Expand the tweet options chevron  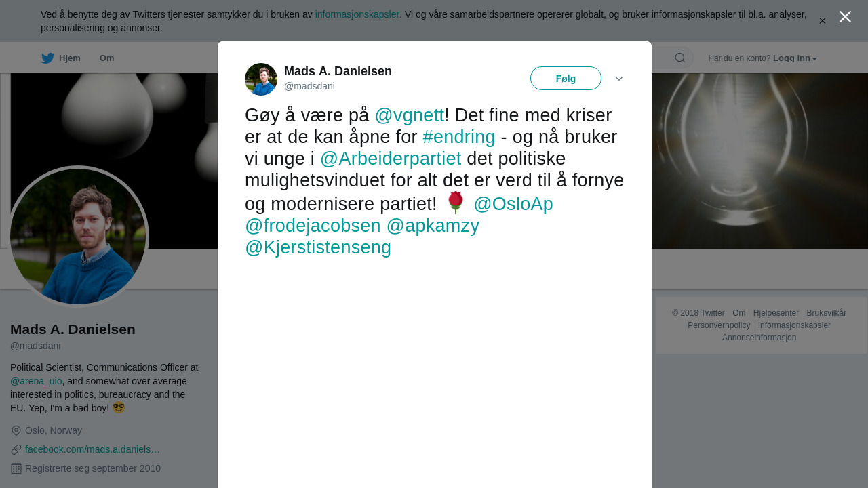click(619, 79)
